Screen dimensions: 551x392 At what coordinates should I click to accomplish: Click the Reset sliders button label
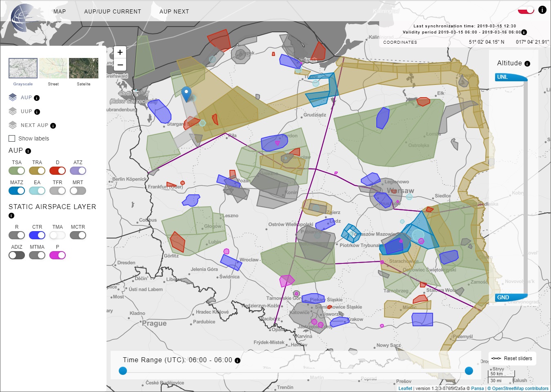pyautogui.click(x=518, y=359)
